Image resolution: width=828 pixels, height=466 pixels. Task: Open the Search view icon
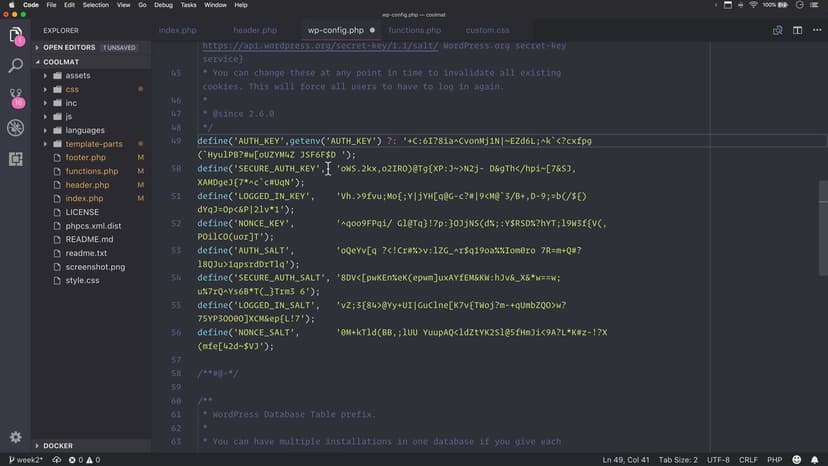[x=16, y=66]
